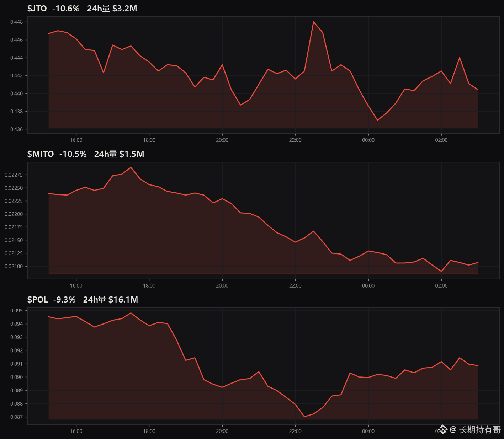Image resolution: width=504 pixels, height=439 pixels.
Task: Click 20:00 on the JTO time axis
Action: (222, 140)
